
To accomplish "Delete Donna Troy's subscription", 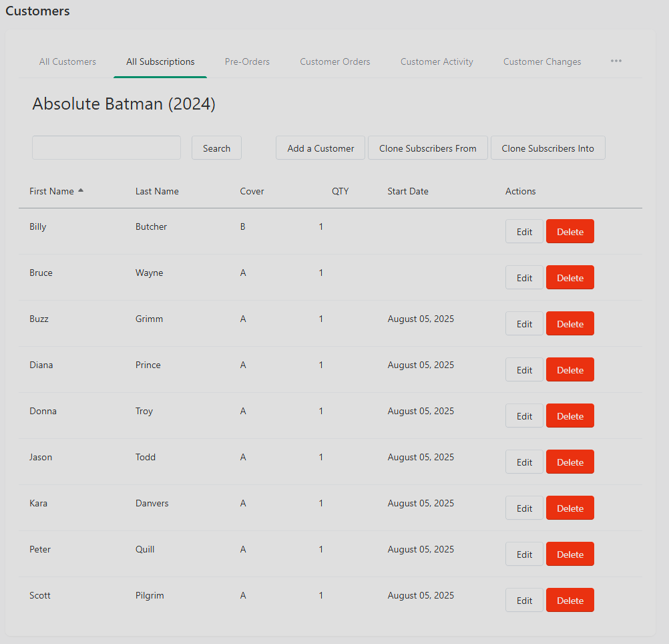I will tap(570, 416).
